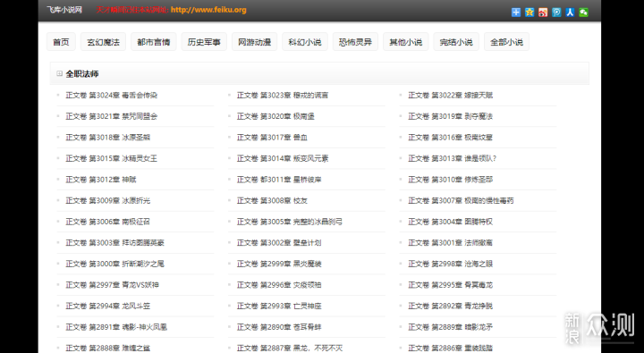The width and height of the screenshot is (644, 353).
Task: Switch to the 完结小说 tab
Action: coord(456,42)
